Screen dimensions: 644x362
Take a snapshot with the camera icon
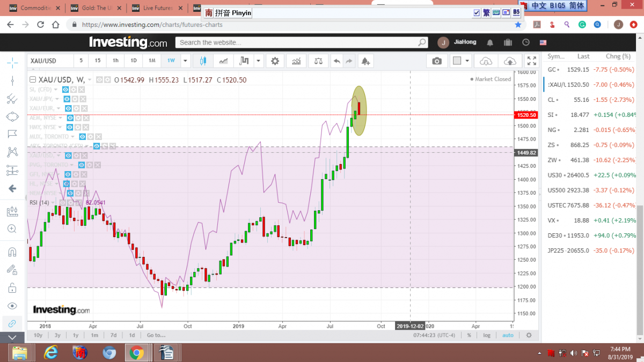(437, 61)
